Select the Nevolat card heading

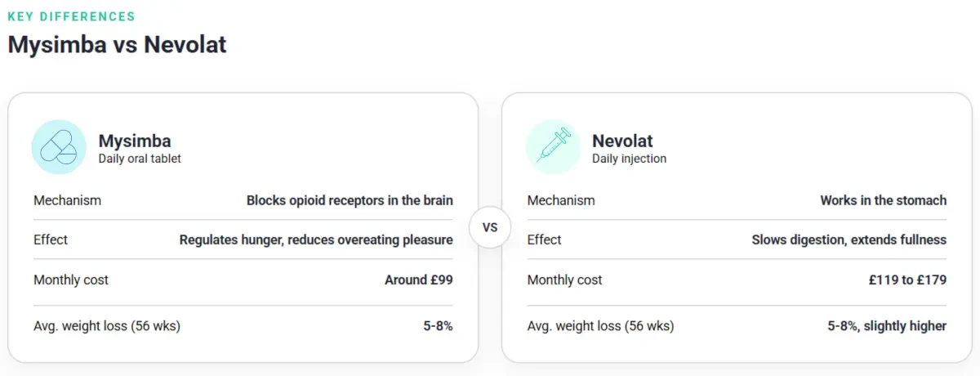click(622, 141)
